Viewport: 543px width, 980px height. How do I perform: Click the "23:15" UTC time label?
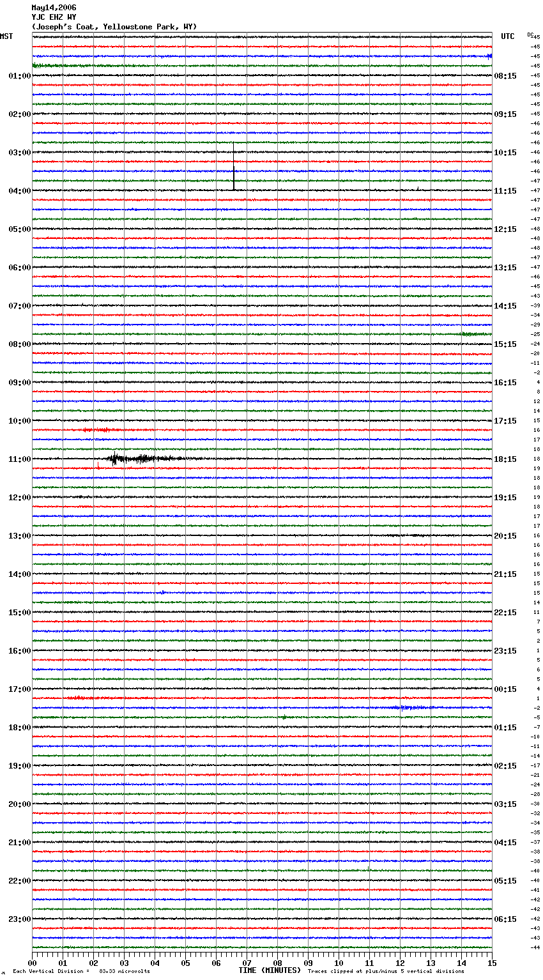pyautogui.click(x=505, y=651)
